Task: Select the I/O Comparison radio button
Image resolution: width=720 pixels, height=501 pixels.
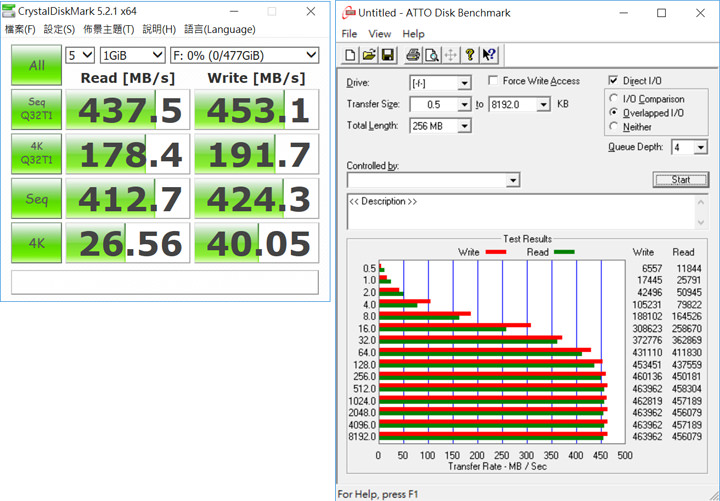Action: 613,99
